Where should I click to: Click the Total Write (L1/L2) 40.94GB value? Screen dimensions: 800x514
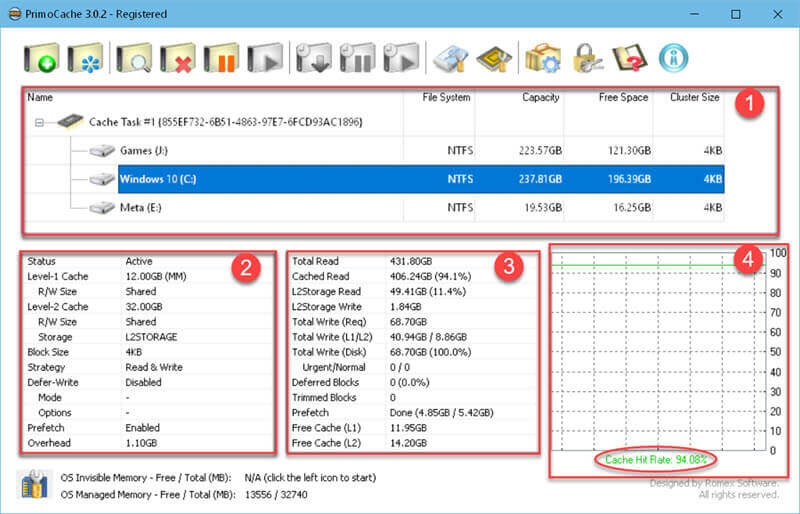click(x=428, y=337)
